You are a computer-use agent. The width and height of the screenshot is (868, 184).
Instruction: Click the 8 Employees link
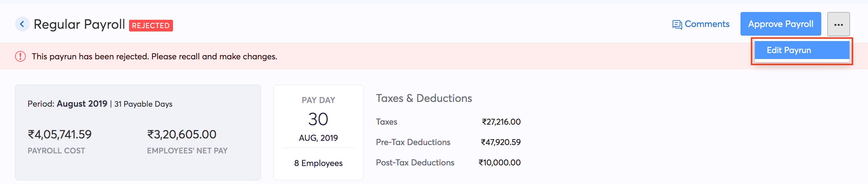318,163
